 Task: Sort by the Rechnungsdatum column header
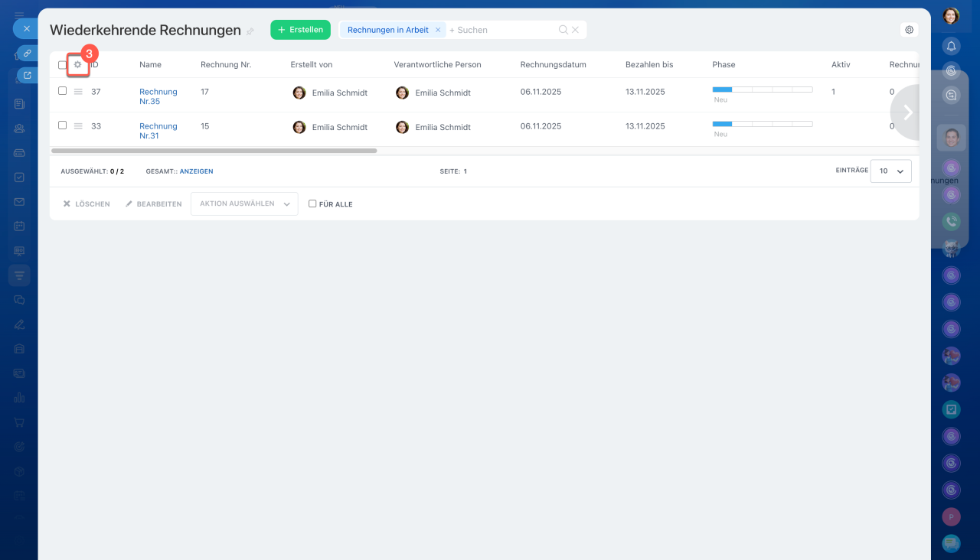click(x=553, y=65)
